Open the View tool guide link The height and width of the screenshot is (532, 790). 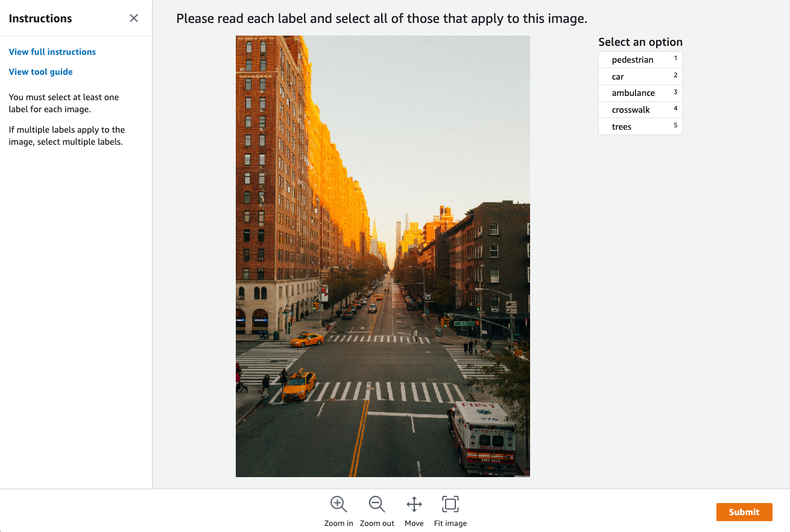(40, 72)
